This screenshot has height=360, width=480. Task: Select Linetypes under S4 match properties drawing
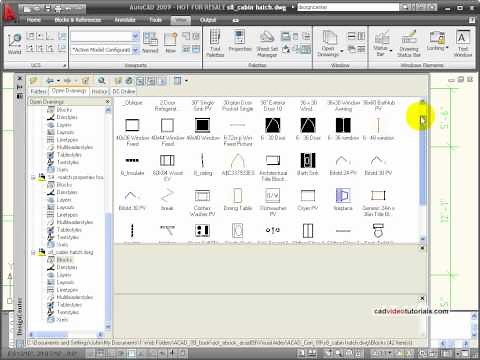pos(67,215)
